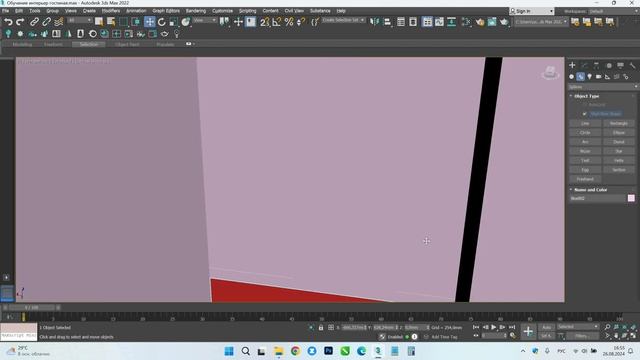The image size is (640, 360).
Task: Select the Move transform tool
Action: click(150, 22)
